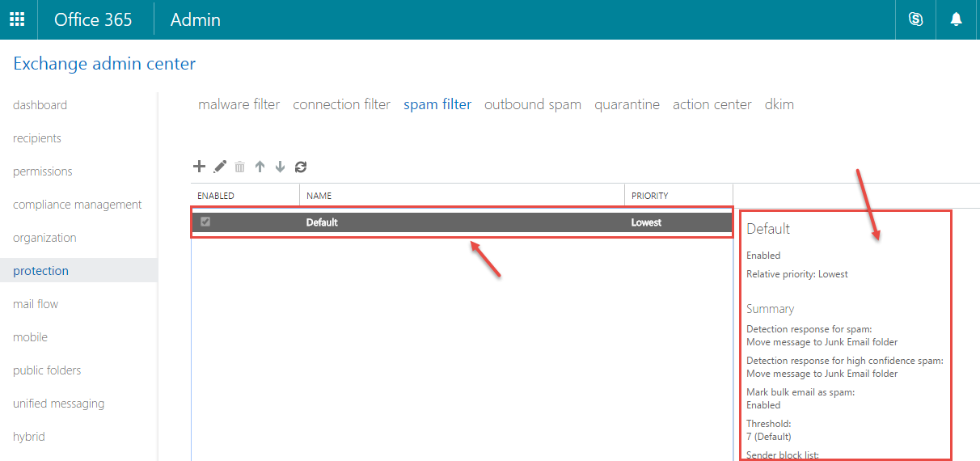Go to mobile in the sidebar
This screenshot has width=980, height=461.
pyautogui.click(x=30, y=337)
